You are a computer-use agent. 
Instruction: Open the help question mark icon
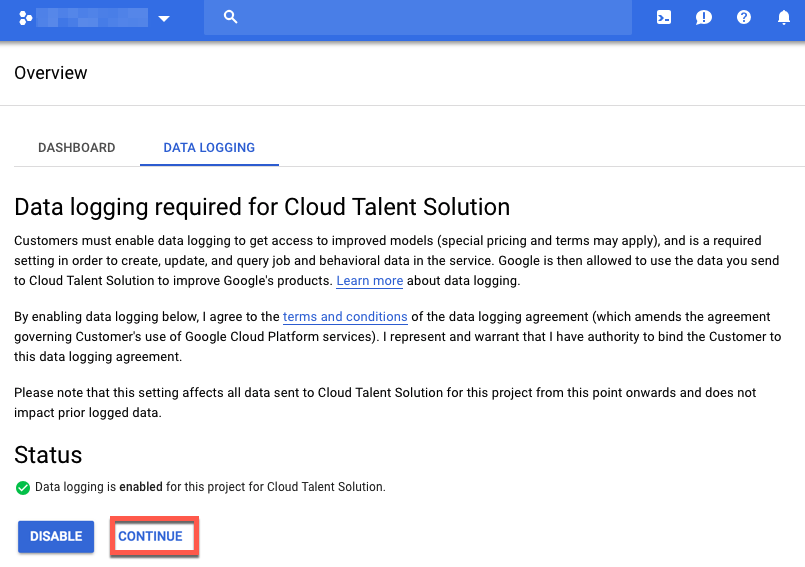pos(744,17)
